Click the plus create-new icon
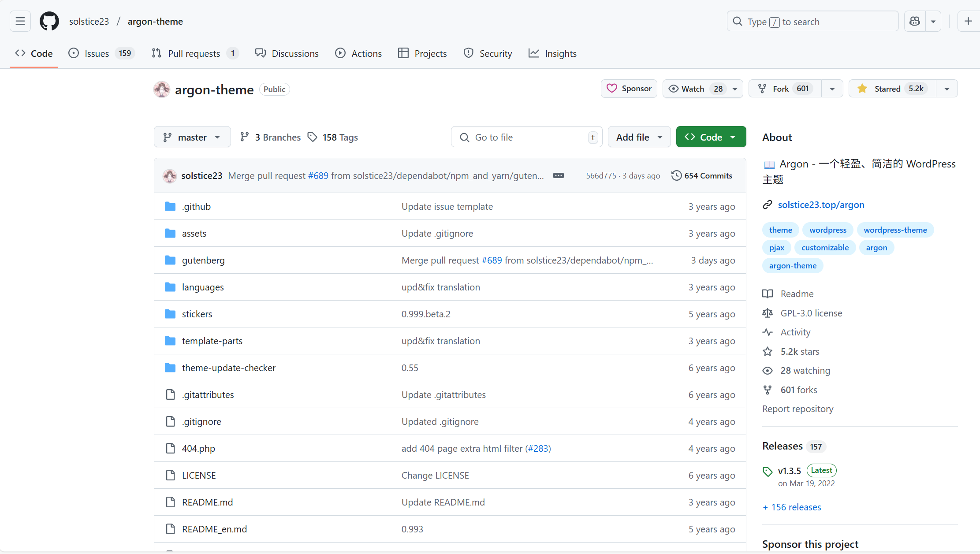Image resolution: width=980 pixels, height=554 pixels. 968,21
